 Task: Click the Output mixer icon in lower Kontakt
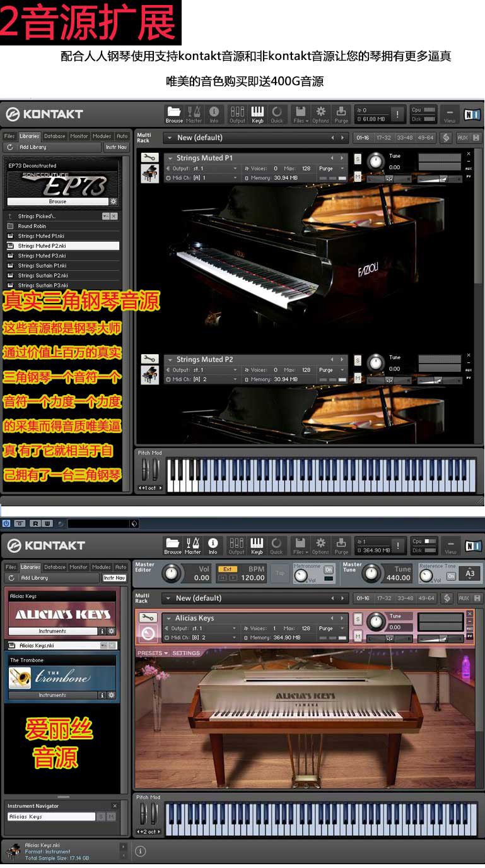[x=237, y=545]
